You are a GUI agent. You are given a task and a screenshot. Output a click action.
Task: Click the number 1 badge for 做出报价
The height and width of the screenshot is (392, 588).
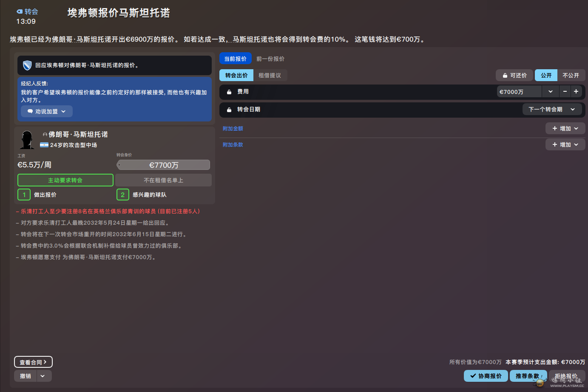pyautogui.click(x=24, y=195)
